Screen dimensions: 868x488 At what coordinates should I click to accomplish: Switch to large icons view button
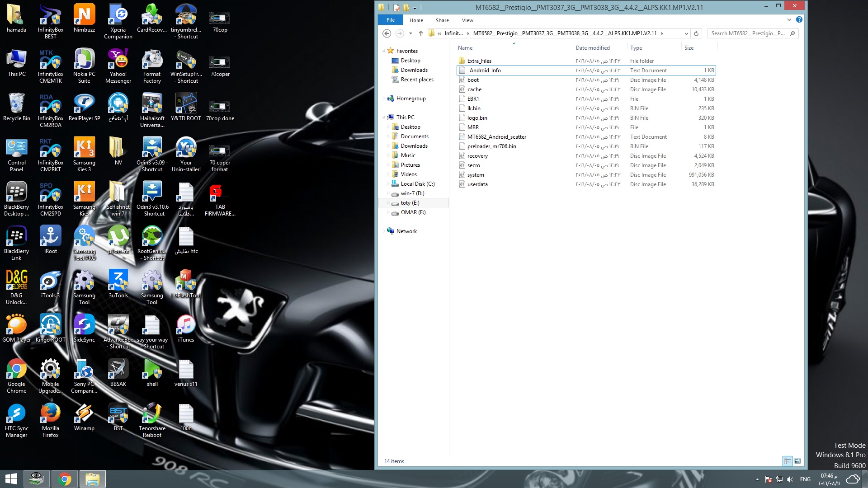pos(797,461)
